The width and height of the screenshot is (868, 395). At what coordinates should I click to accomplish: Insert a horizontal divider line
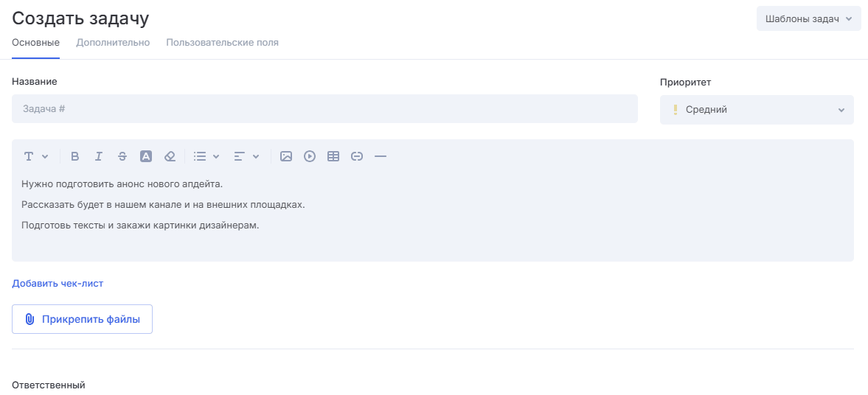[x=381, y=156]
